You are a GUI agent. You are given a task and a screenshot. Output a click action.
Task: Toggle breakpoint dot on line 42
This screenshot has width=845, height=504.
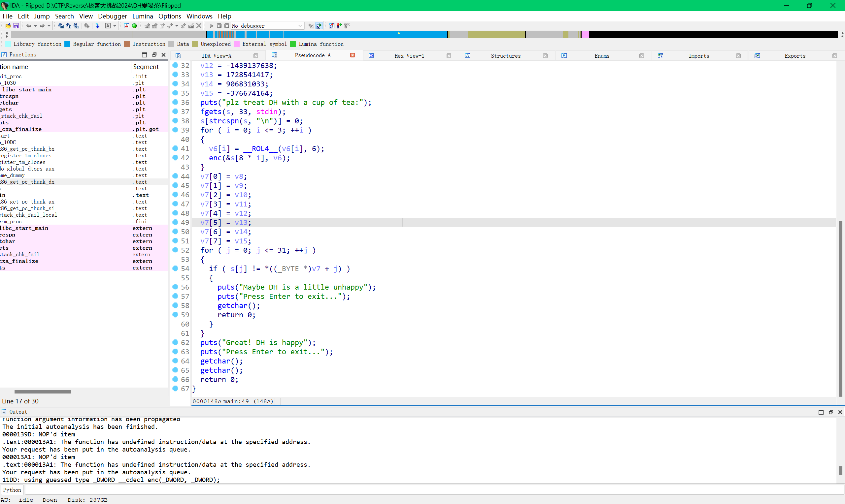click(x=175, y=157)
